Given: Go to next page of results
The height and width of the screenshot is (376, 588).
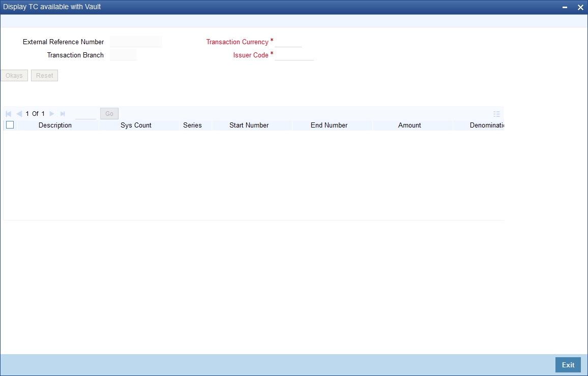Looking at the screenshot, I should point(52,113).
